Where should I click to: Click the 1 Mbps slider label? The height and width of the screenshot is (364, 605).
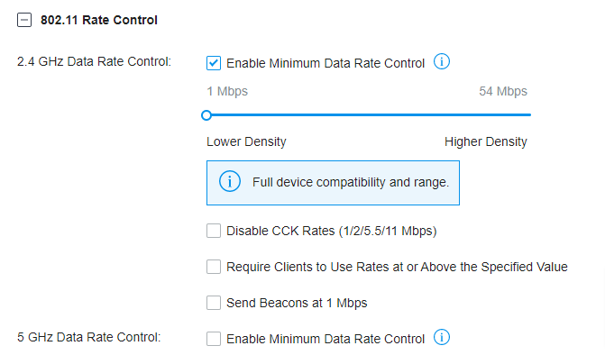tap(226, 91)
